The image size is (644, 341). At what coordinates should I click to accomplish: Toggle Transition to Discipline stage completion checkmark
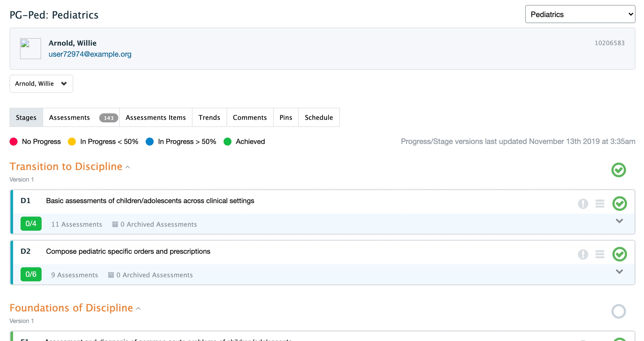(618, 170)
